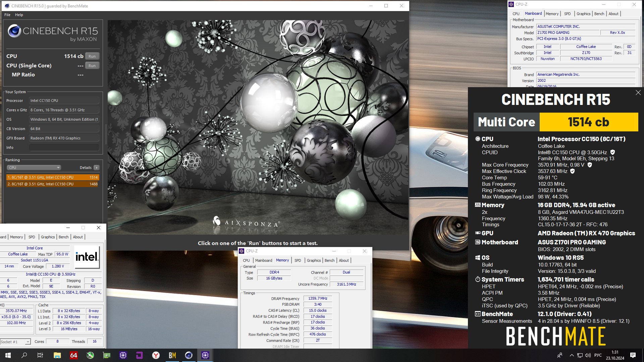This screenshot has height=362, width=644.
Task: Click BIOS brand American Megatrends field
Action: tap(586, 74)
